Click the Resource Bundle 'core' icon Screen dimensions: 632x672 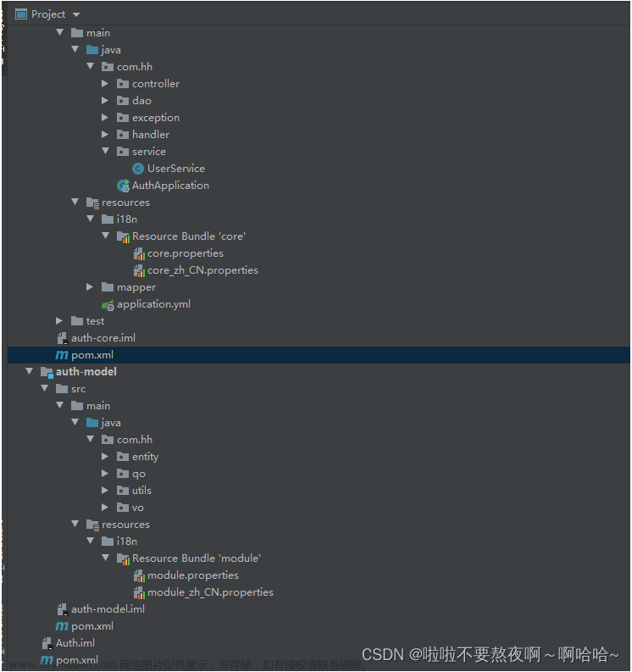click(123, 236)
